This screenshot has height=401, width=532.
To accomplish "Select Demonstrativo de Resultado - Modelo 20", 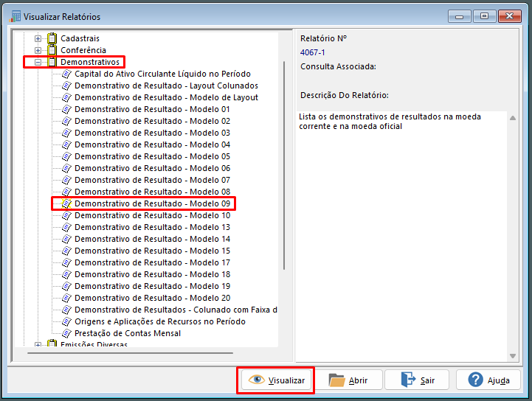I will tap(152, 298).
